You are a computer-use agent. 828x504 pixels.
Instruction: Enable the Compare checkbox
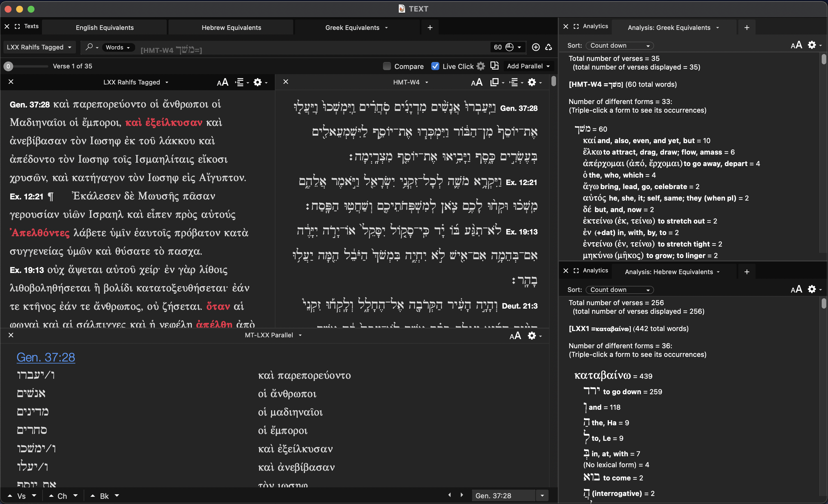click(387, 66)
